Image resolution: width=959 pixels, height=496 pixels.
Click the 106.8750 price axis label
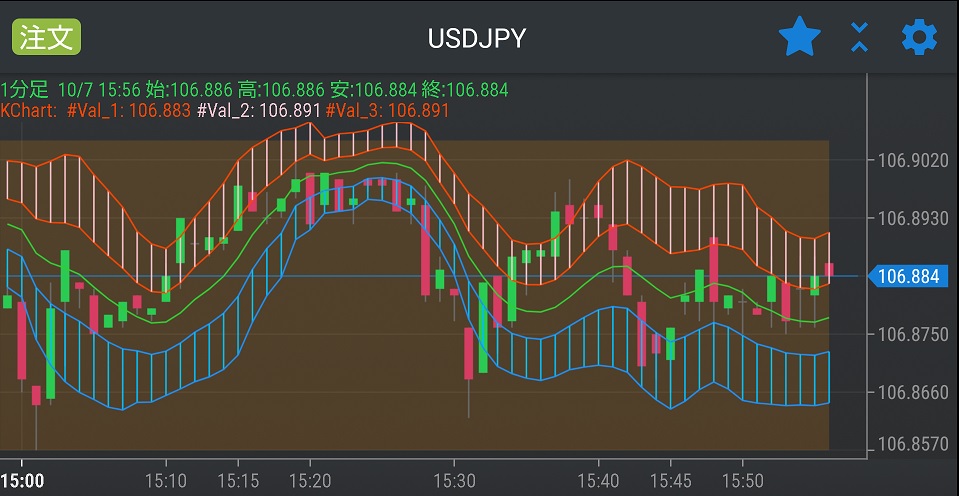point(913,335)
